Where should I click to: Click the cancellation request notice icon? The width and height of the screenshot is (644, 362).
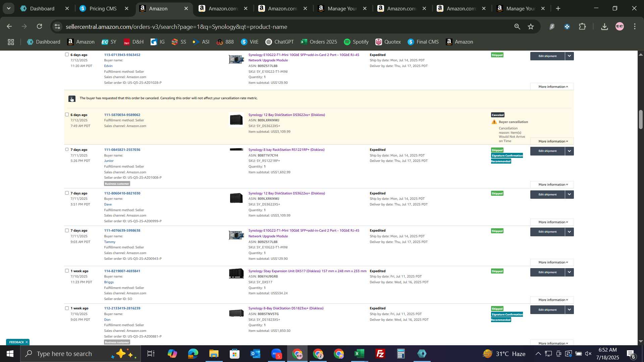click(x=72, y=99)
